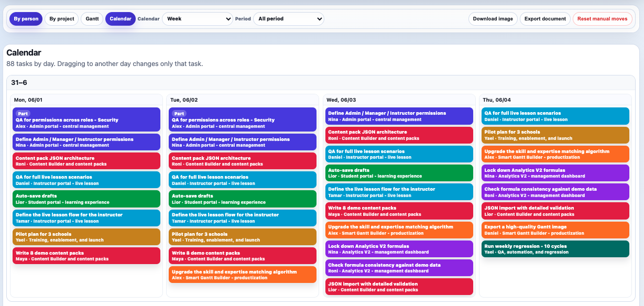Screen dimensions: 644x306
Task: Select Wednesday JSON import with detailed validation
Action: tap(399, 287)
